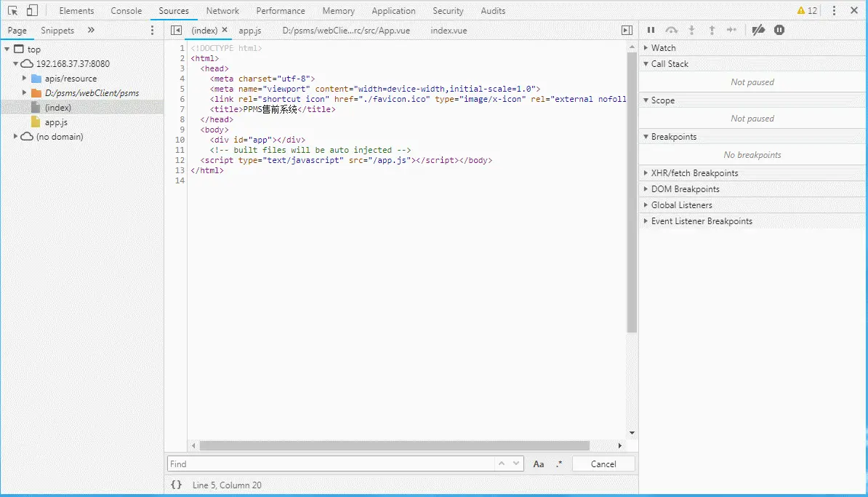Viewport: 868px width, 497px height.
Task: Step over next function call
Action: [672, 30]
